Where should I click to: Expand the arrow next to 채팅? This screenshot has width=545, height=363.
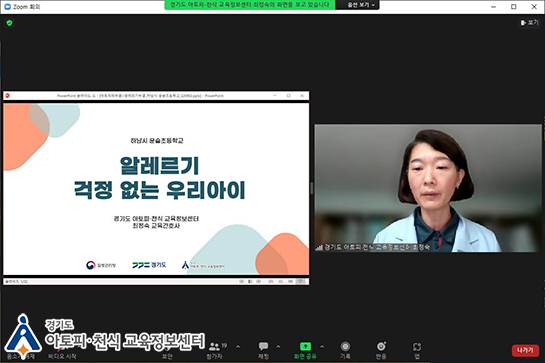278,347
